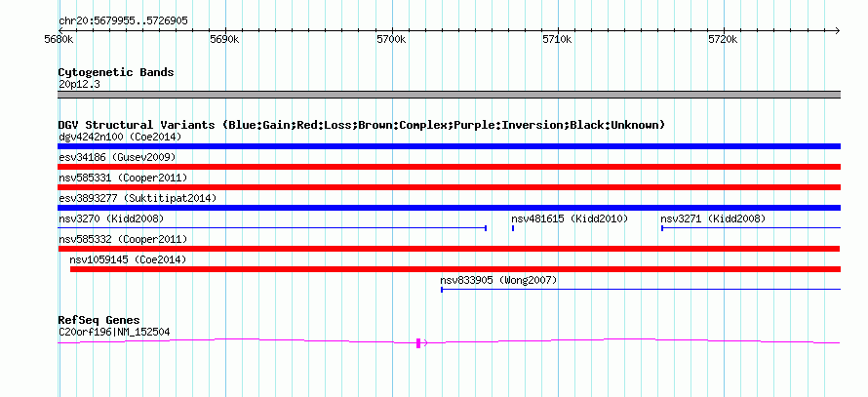This screenshot has width=868, height=397.
Task: Click the chr20:5679955..5726905 coordinate label
Action: coord(123,21)
